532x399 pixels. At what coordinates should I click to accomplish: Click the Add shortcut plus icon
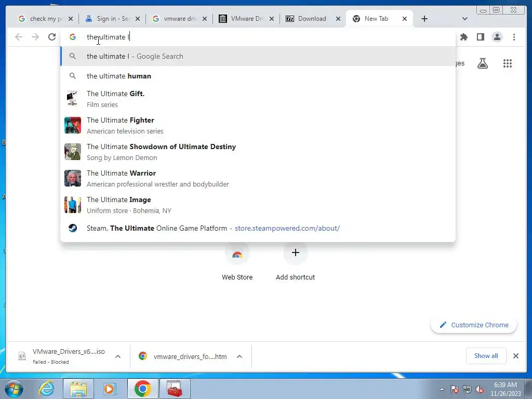tap(296, 252)
